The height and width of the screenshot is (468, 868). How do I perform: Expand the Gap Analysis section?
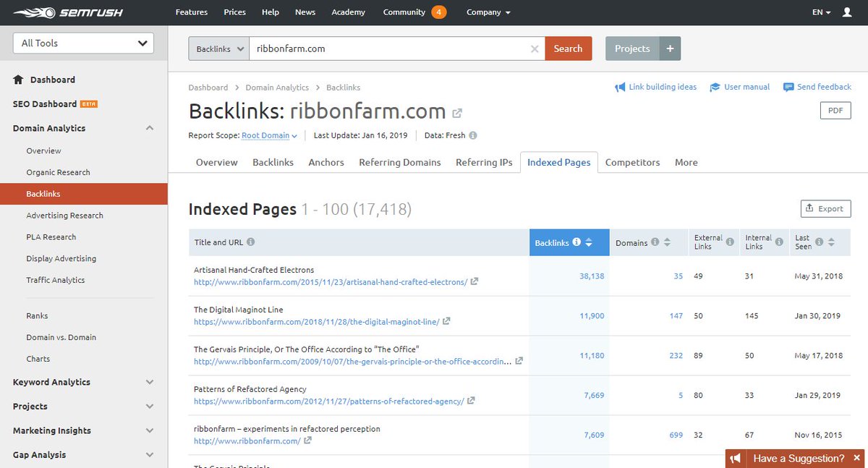pyautogui.click(x=149, y=455)
